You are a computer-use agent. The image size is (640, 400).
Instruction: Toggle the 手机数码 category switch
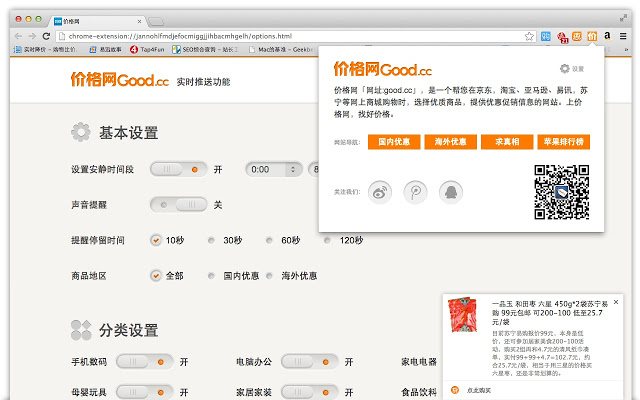144,362
